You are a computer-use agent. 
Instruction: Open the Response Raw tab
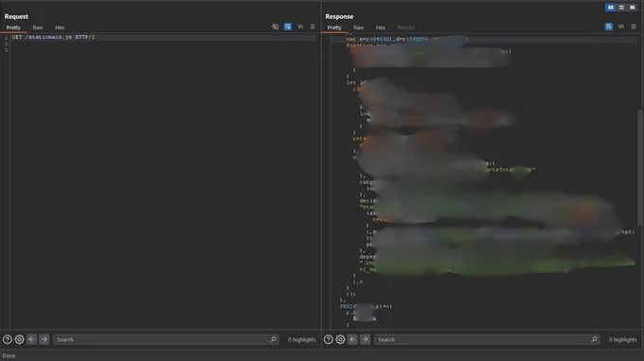point(359,27)
